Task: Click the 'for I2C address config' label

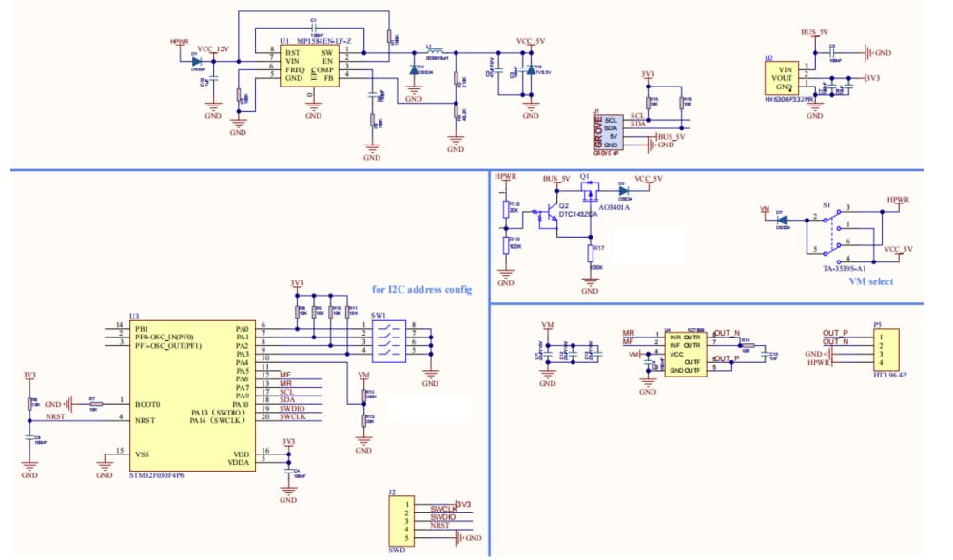Action: [x=424, y=291]
